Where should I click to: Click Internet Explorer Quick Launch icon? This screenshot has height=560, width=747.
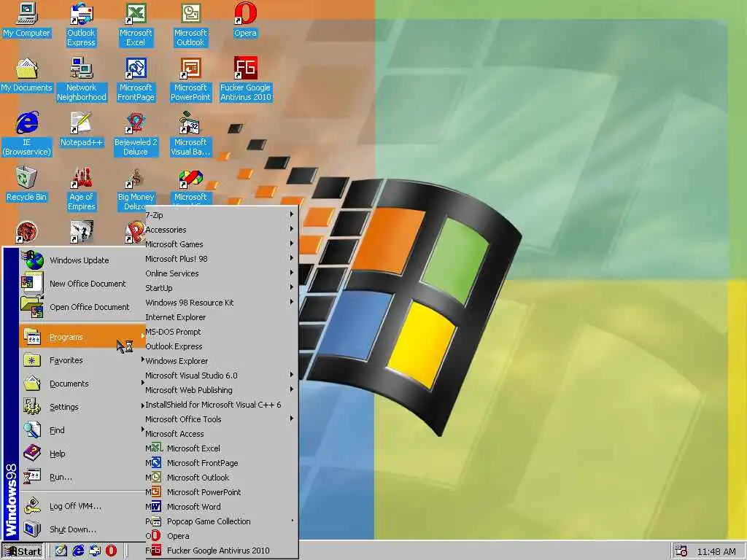77,551
